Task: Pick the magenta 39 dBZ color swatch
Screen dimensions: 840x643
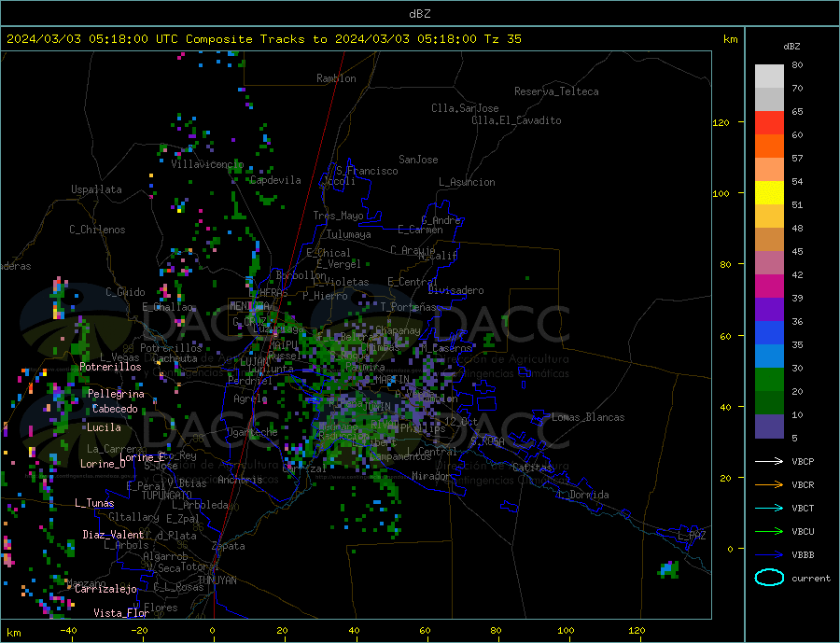Action: point(769,287)
